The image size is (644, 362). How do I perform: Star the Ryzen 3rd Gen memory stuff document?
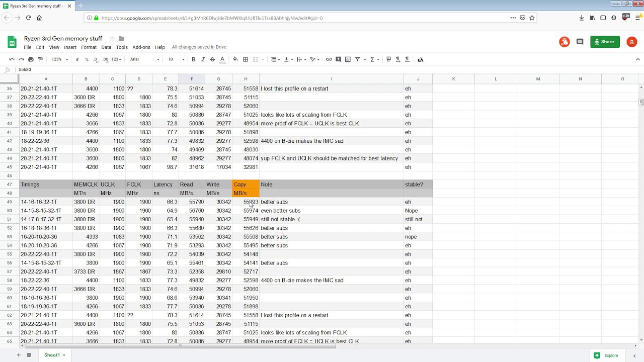[112, 39]
